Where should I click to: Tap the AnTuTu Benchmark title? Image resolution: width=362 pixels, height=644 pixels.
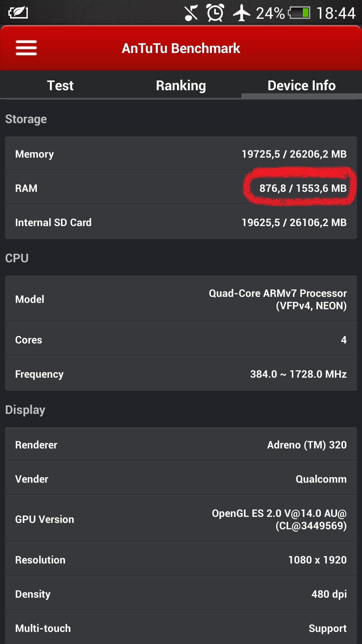(x=181, y=48)
